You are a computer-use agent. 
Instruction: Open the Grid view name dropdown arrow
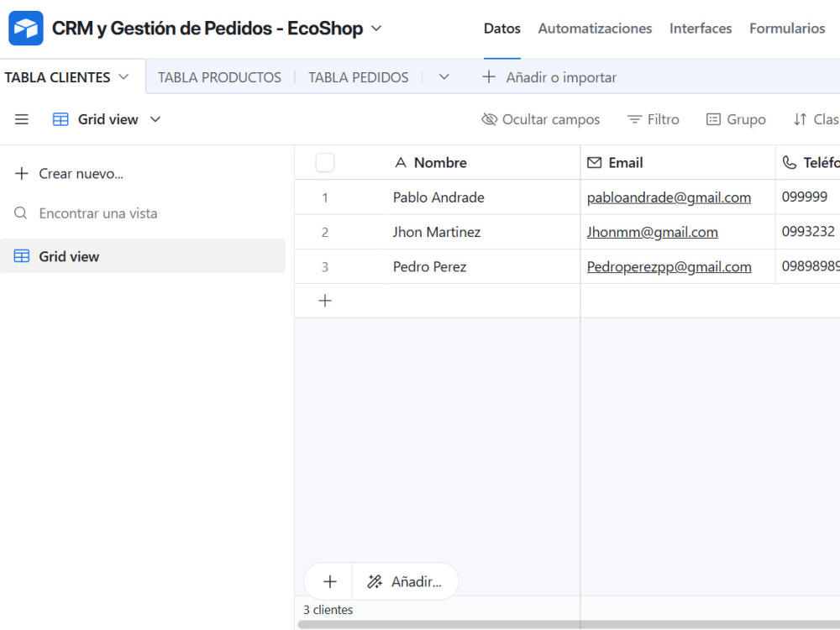click(x=155, y=119)
